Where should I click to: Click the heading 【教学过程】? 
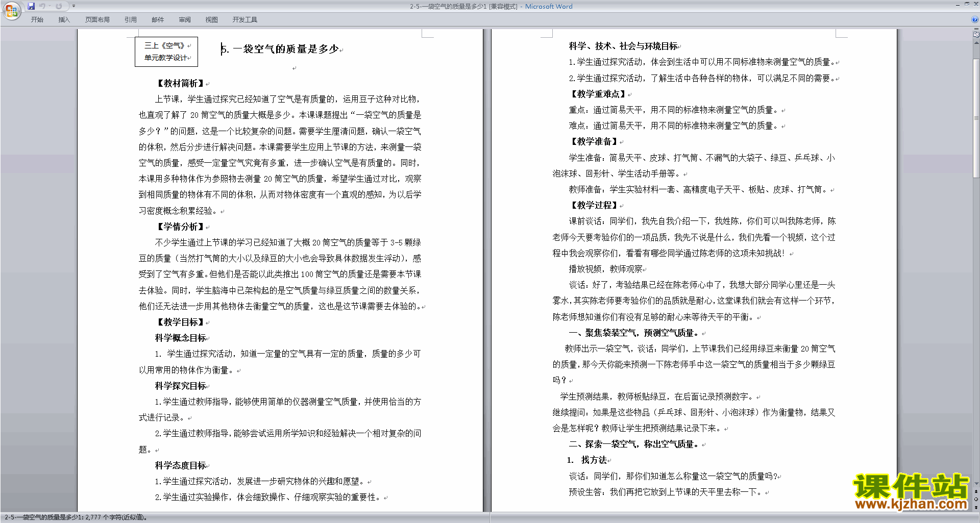point(594,205)
